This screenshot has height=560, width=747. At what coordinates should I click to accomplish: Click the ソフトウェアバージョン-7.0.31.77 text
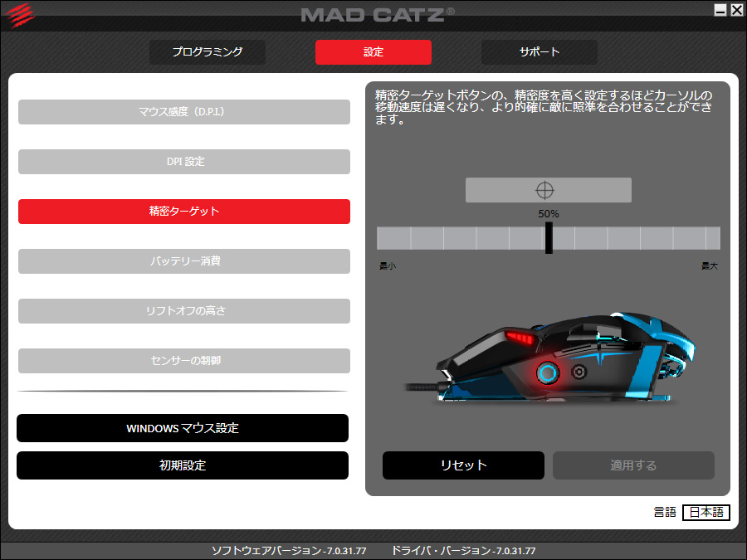pos(289,551)
